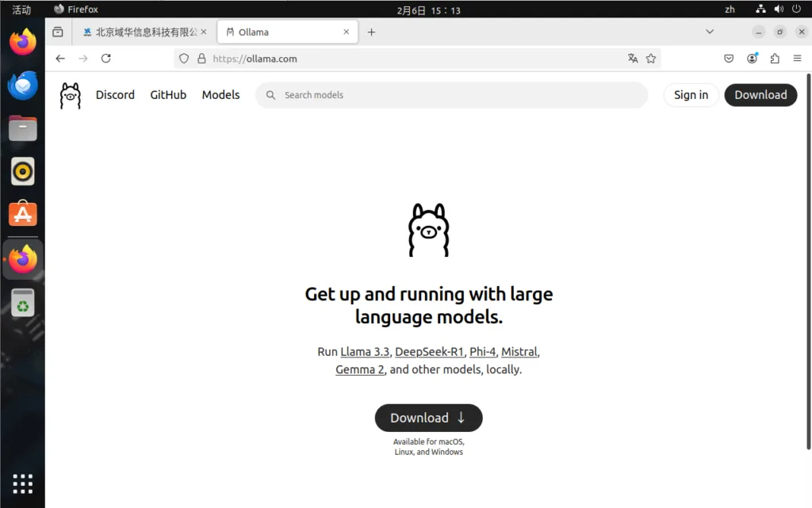This screenshot has width=812, height=508.
Task: Open the Firefox app menu in the top bar
Action: point(76,10)
